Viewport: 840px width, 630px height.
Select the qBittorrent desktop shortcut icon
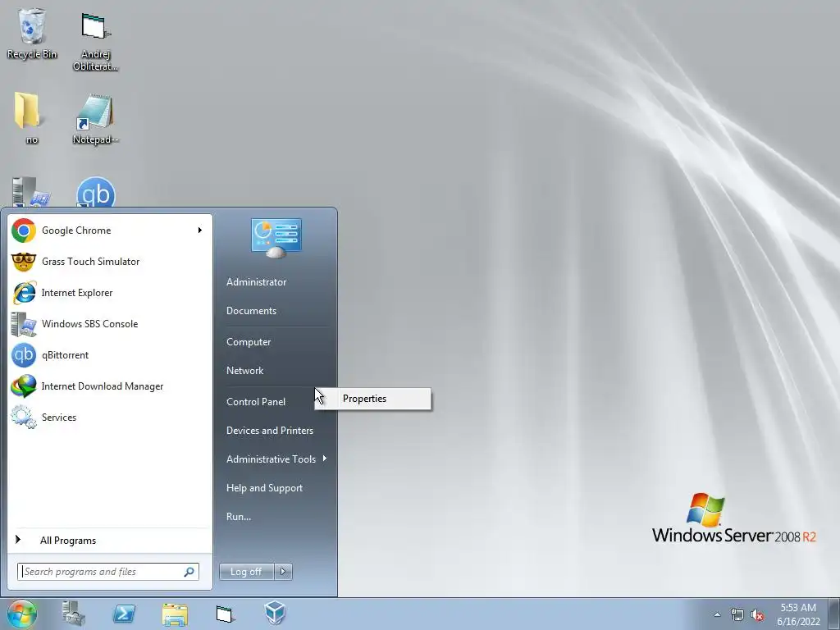95,193
